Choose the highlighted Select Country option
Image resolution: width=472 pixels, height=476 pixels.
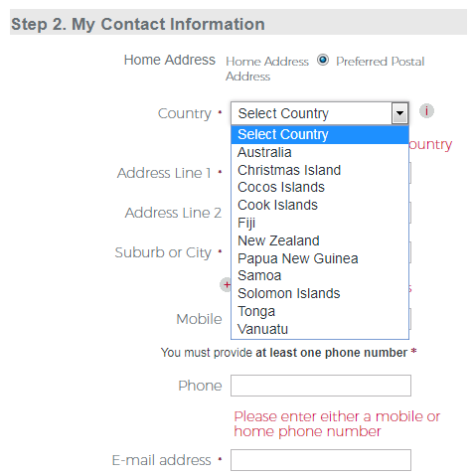pyautogui.click(x=320, y=134)
